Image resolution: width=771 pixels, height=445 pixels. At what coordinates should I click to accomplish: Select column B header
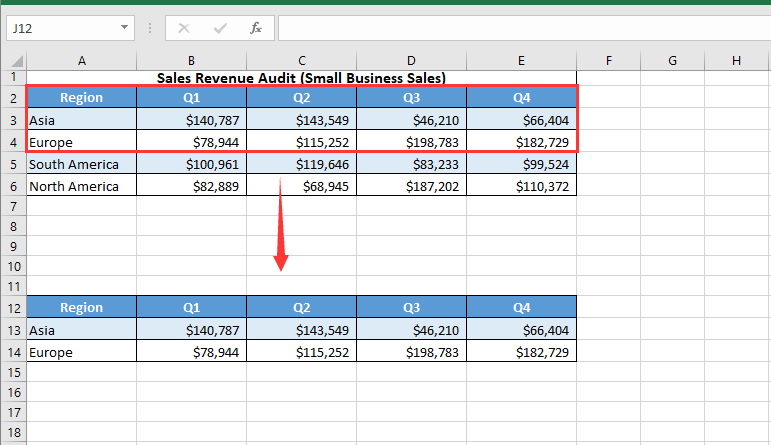[x=191, y=61]
